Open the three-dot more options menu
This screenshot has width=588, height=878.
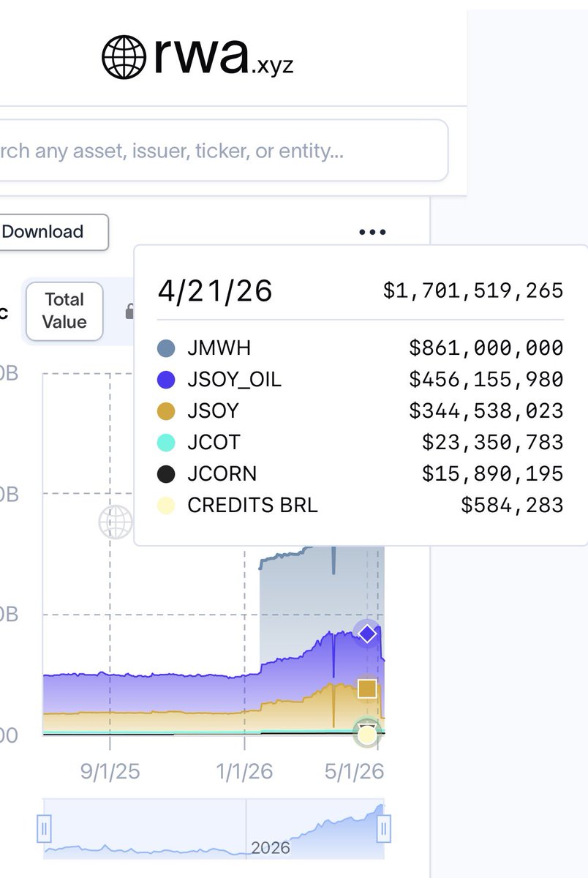372,232
